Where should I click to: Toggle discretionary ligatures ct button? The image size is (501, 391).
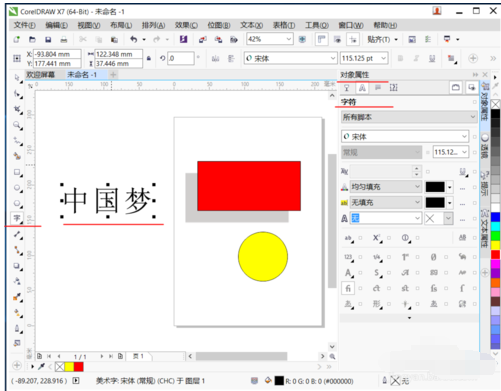[376, 288]
